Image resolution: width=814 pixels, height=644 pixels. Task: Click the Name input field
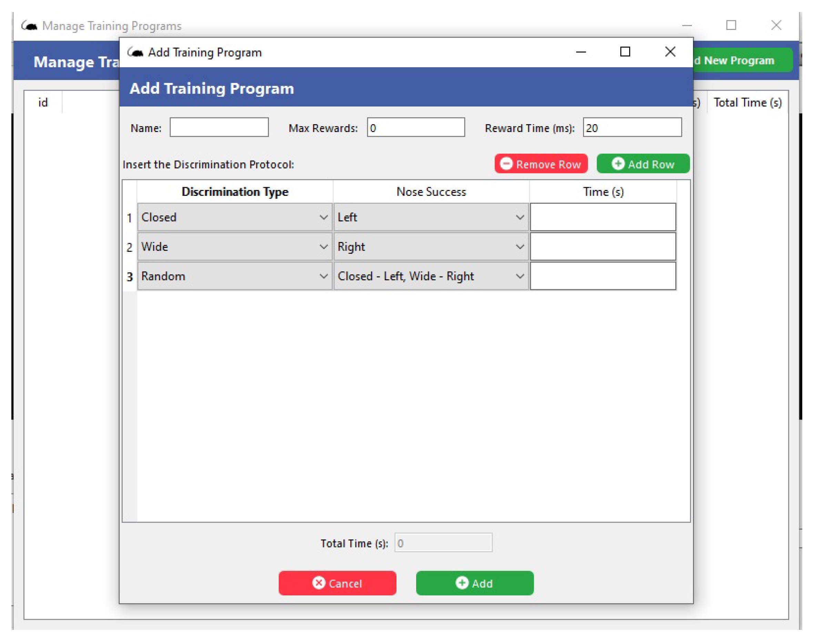pos(219,128)
